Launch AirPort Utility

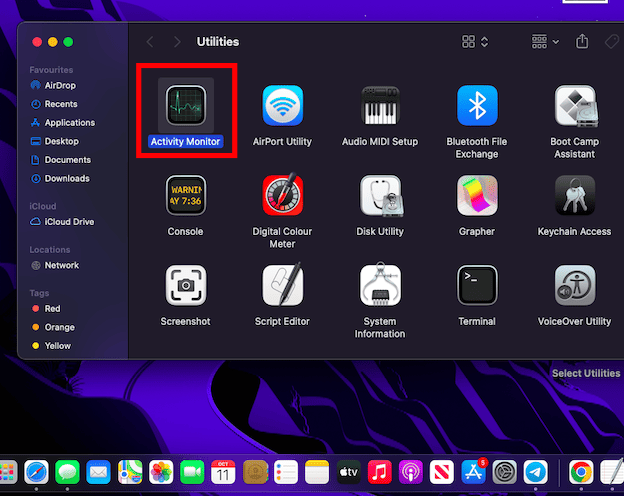point(282,106)
